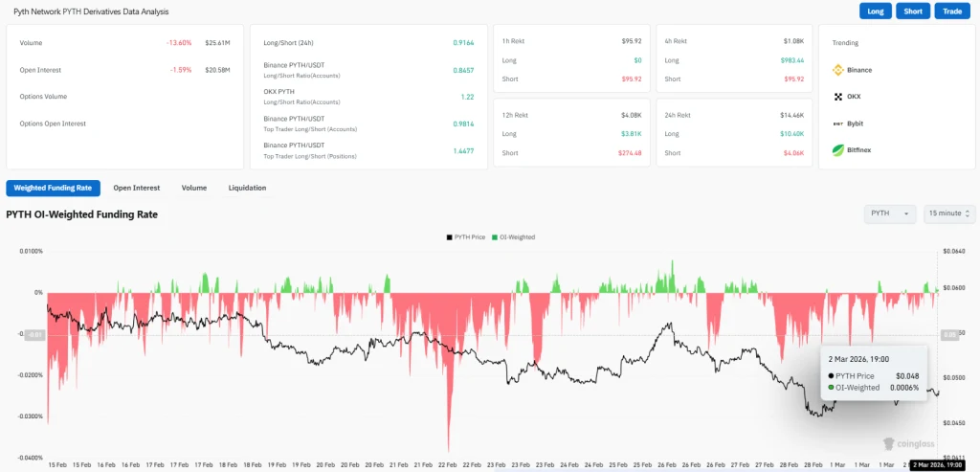Screen dimensions: 980x472
Task: Click 24h Long liquidation $10.40K
Action: pos(791,134)
